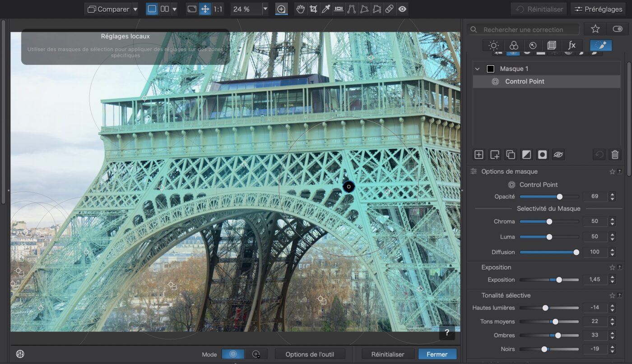632x364 pixels.
Task: Open the Comparer dropdown arrow
Action: click(135, 9)
